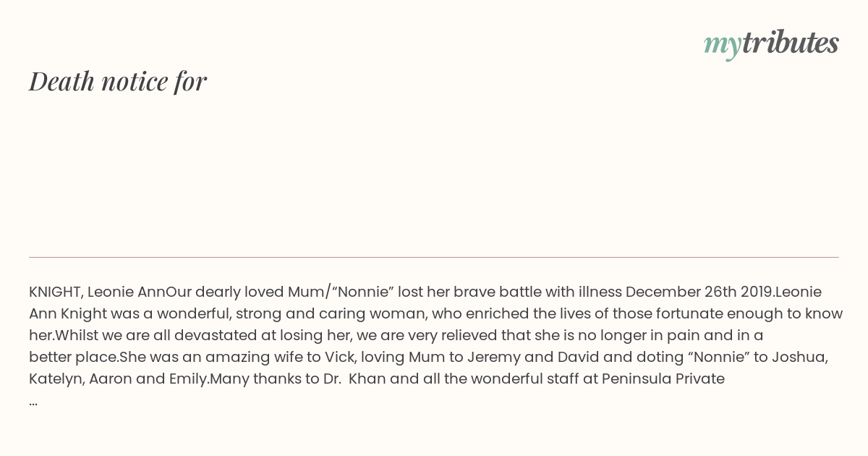Screen dimensions: 868x456
Task: Select the horizontal divider line
Action: (x=434, y=257)
